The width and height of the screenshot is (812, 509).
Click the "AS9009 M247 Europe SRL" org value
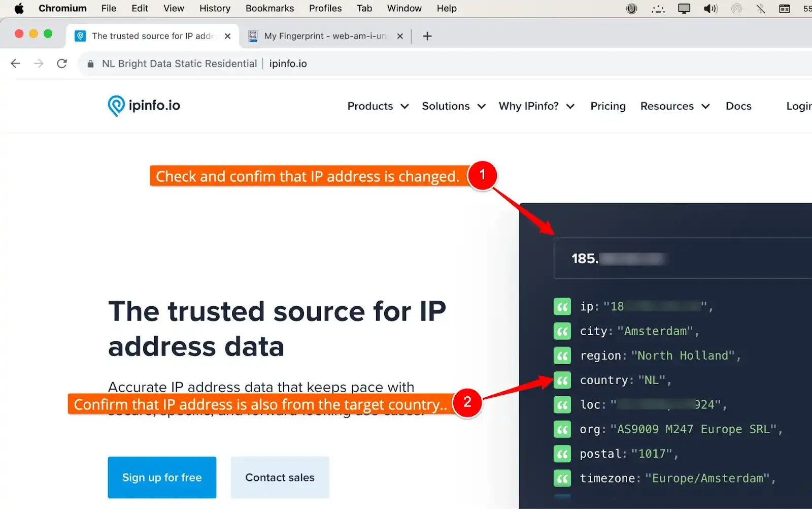693,429
